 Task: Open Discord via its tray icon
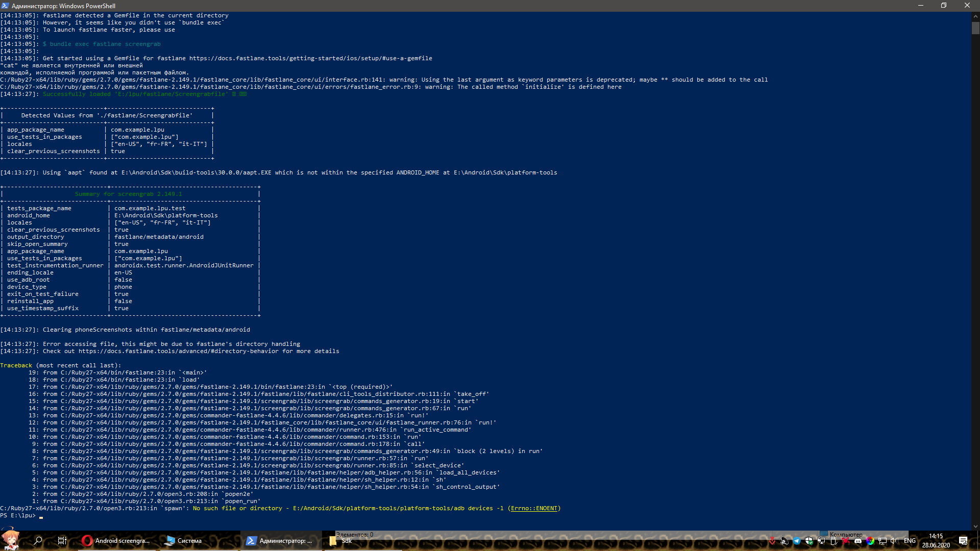pyautogui.click(x=859, y=540)
